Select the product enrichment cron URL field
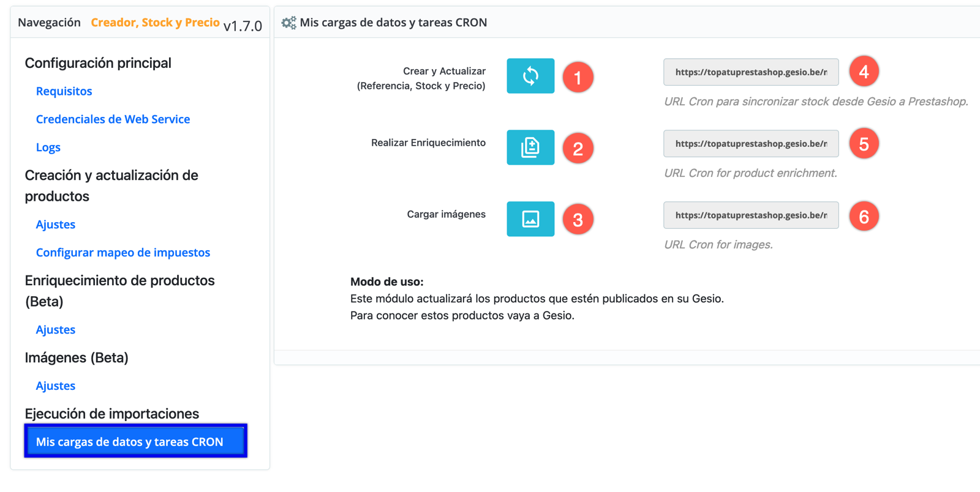Screen dimensions: 980x492 [x=751, y=144]
